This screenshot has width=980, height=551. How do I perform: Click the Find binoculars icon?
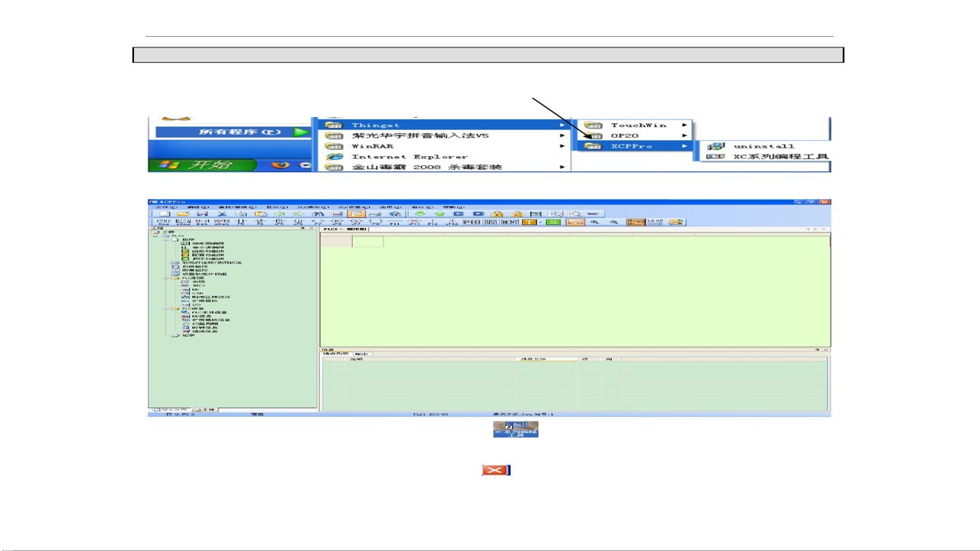click(x=318, y=214)
